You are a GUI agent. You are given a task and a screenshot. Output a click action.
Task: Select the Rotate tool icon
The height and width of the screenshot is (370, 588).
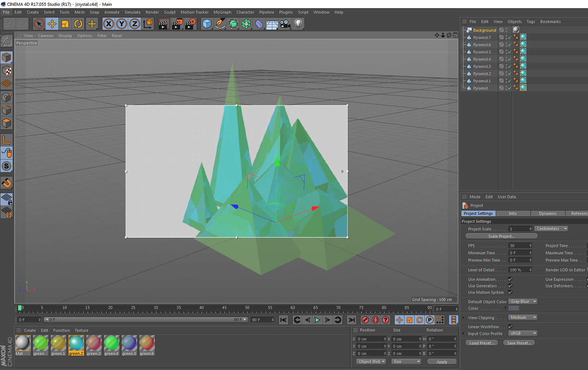[78, 24]
